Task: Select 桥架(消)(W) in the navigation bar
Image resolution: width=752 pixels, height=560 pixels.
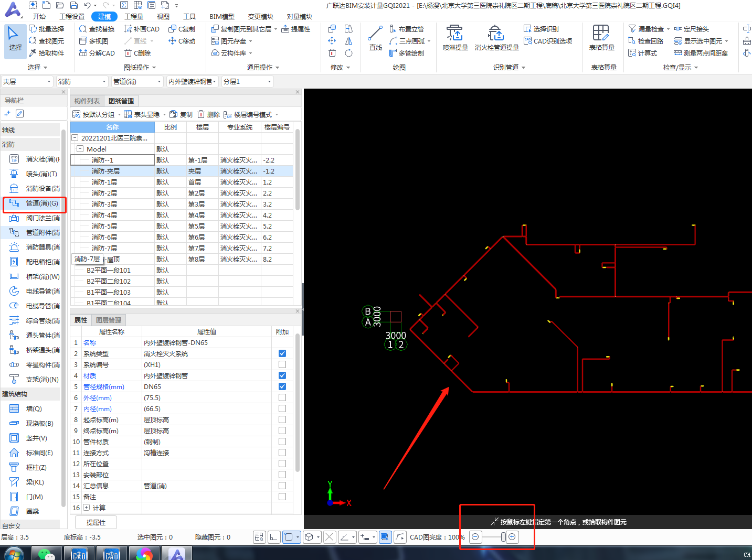Action: pos(34,276)
